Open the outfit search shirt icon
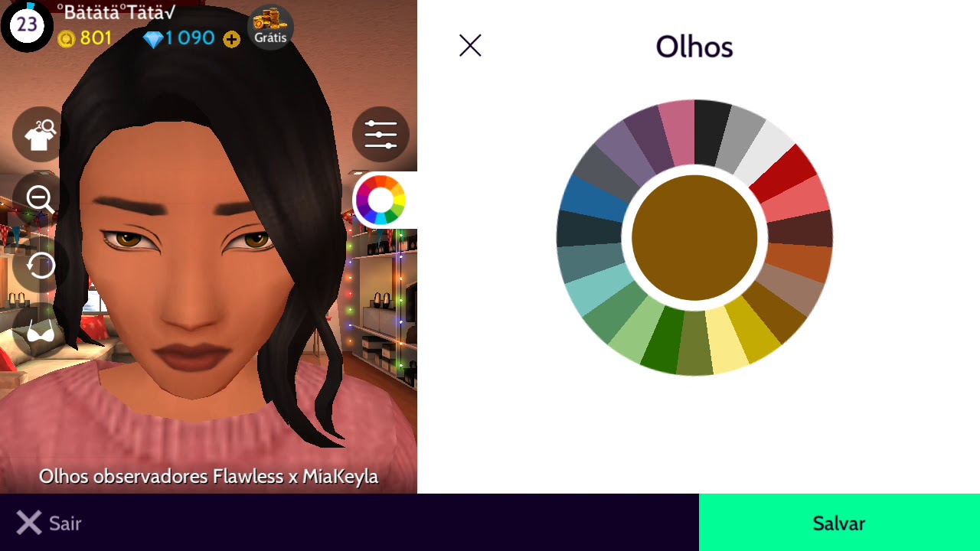The height and width of the screenshot is (551, 980). click(x=41, y=135)
